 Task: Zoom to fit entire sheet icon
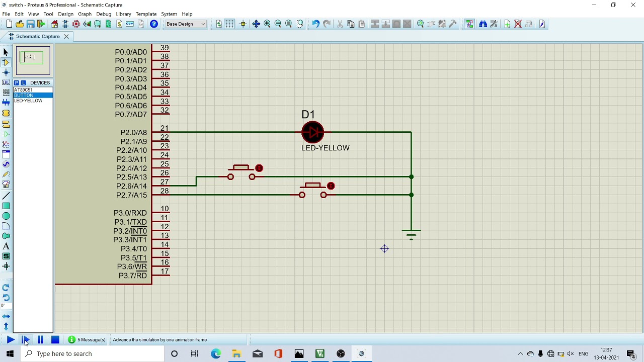point(289,24)
